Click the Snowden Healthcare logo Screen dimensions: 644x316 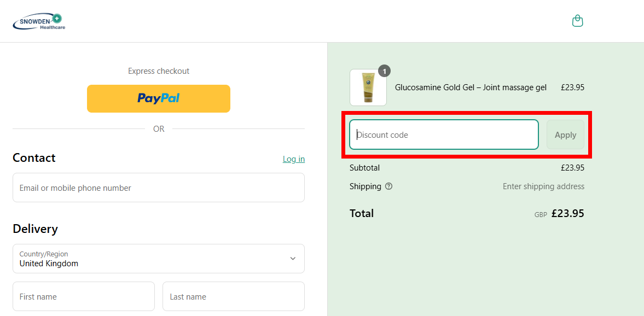pos(39,22)
